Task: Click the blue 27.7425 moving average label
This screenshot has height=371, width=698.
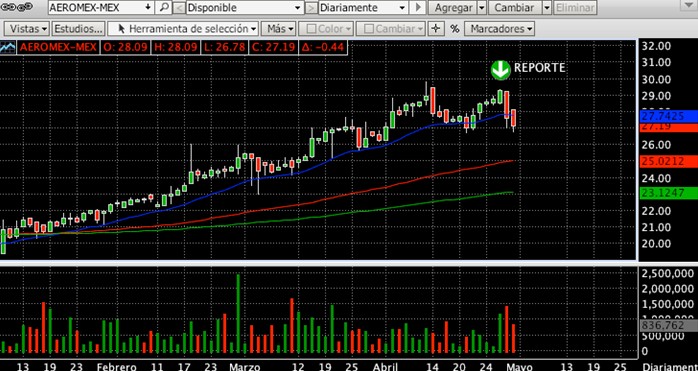Action: click(668, 116)
